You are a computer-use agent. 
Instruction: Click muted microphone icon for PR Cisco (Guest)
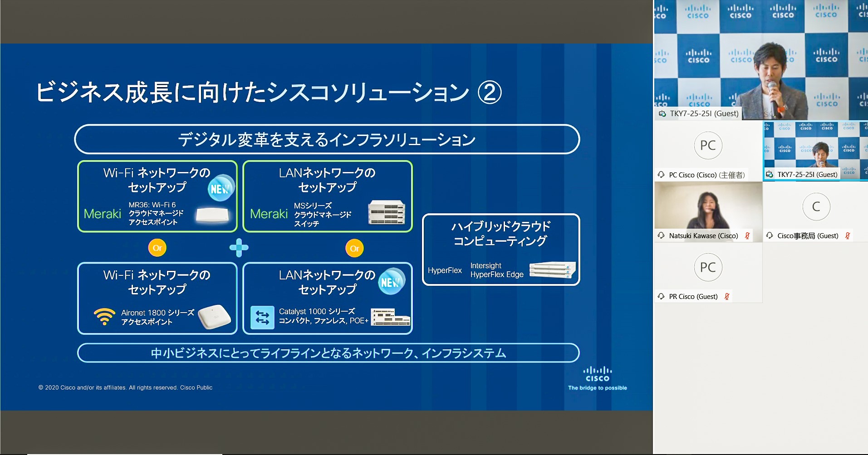[727, 296]
